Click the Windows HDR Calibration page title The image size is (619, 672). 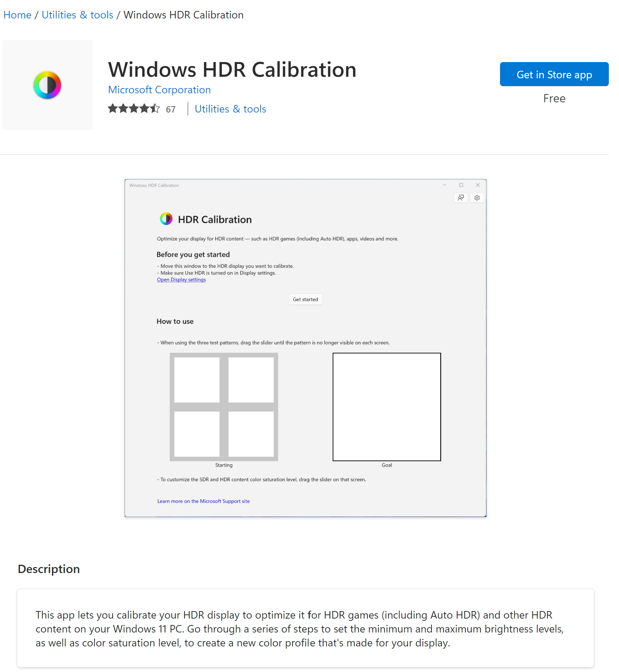pyautogui.click(x=232, y=70)
